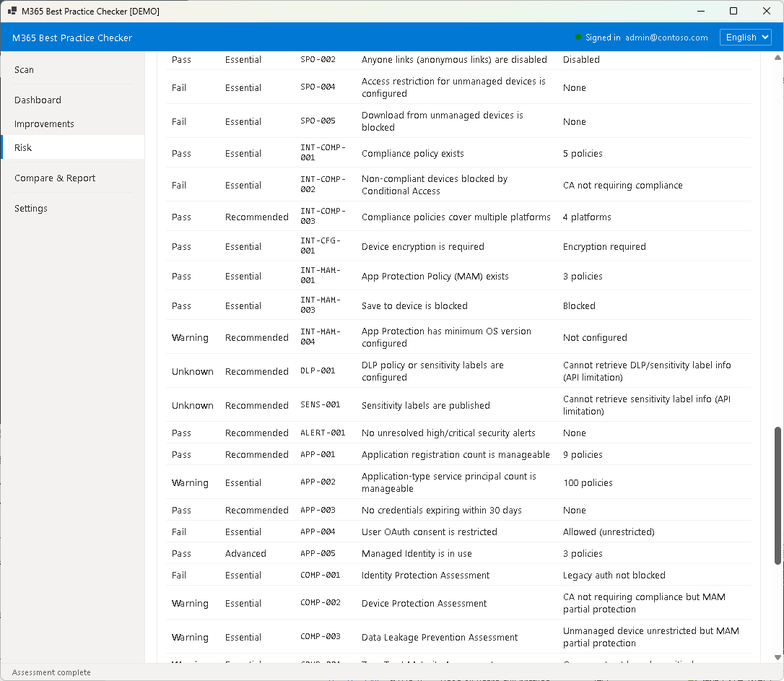Screen dimensions: 784x681
Task: Click scrollbar up arrow
Action: [778, 57]
